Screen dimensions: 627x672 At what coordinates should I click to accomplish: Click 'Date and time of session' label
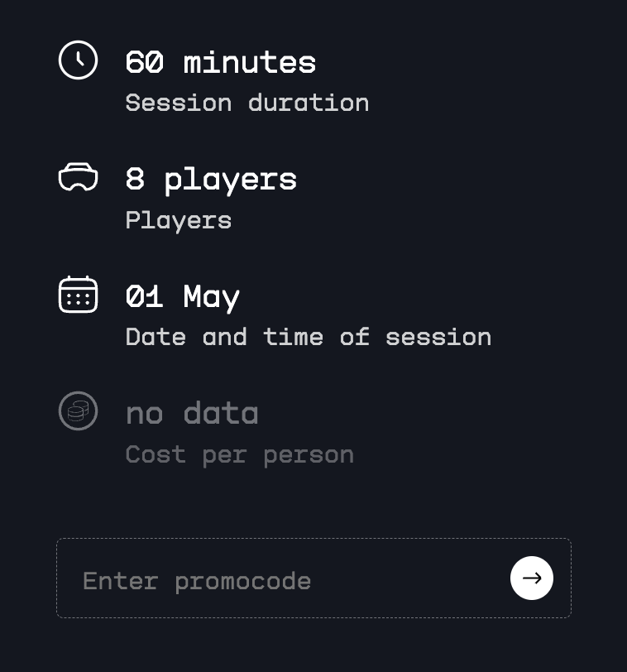click(x=308, y=337)
